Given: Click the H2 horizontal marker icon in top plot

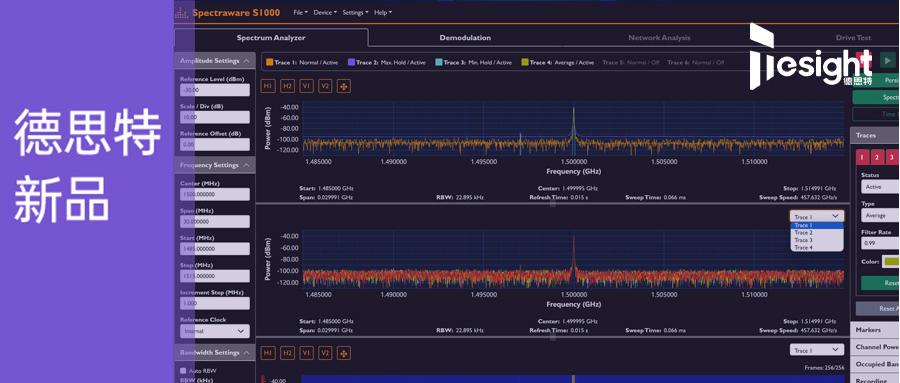Looking at the screenshot, I should click(x=287, y=86).
